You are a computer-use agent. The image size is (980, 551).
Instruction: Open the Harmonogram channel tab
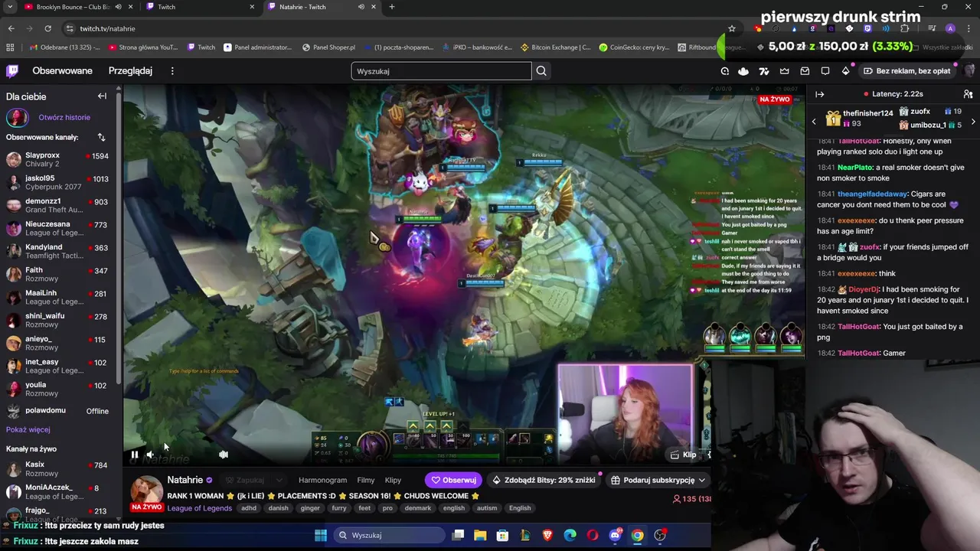pos(322,480)
